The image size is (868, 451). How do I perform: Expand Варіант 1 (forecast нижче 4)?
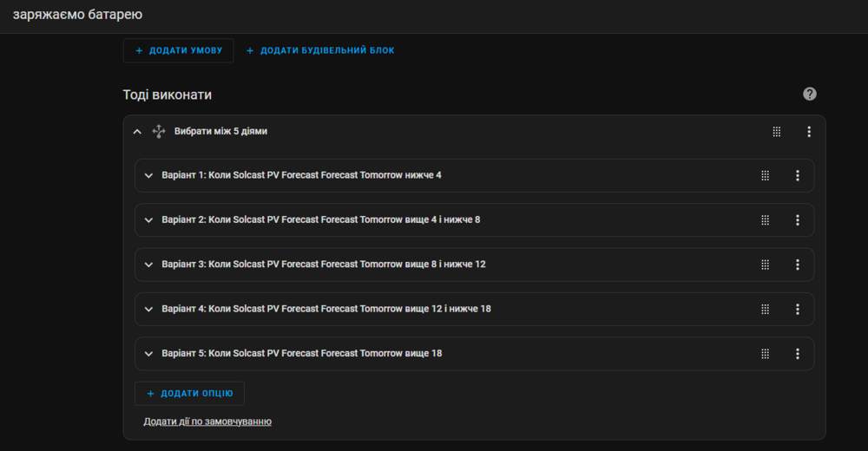pyautogui.click(x=148, y=175)
